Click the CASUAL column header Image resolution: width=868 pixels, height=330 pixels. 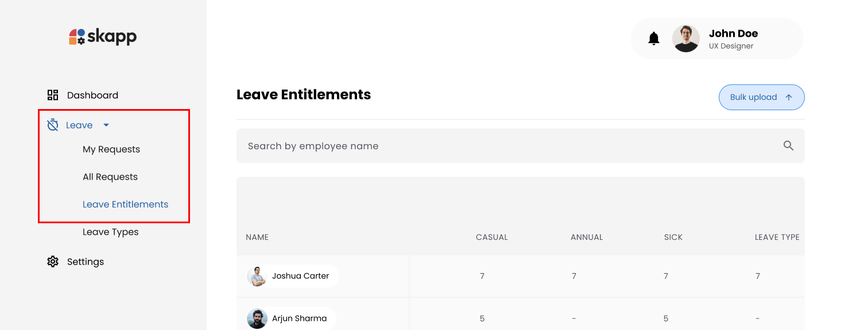point(491,237)
